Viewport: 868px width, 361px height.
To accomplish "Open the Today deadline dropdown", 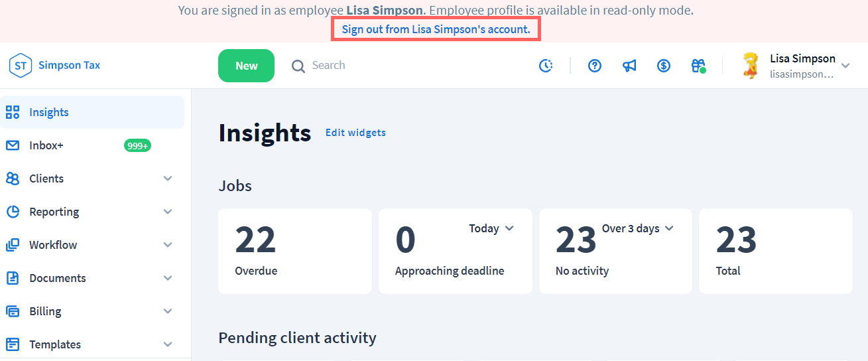I will point(491,228).
